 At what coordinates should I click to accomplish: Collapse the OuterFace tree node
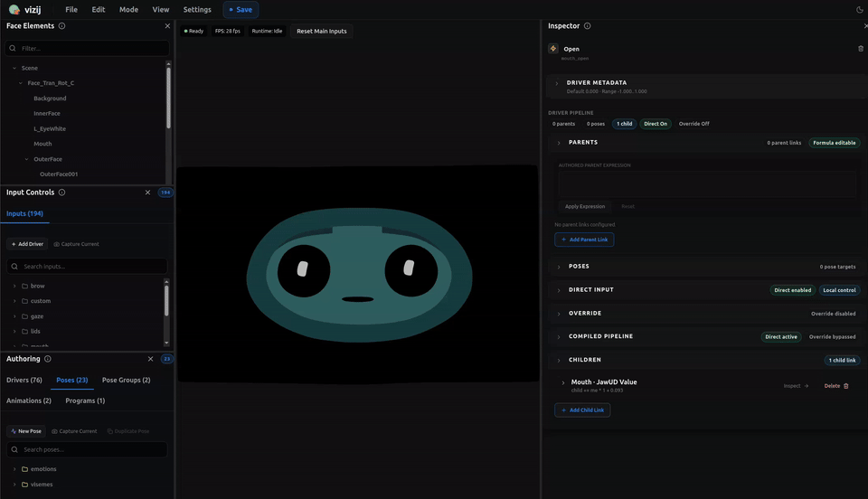[27, 159]
